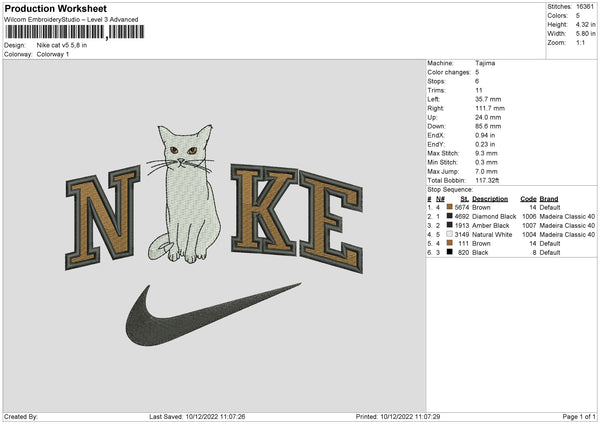The width and height of the screenshot is (600, 424).
Task: Click the stitches value 16361
Action: click(x=585, y=7)
